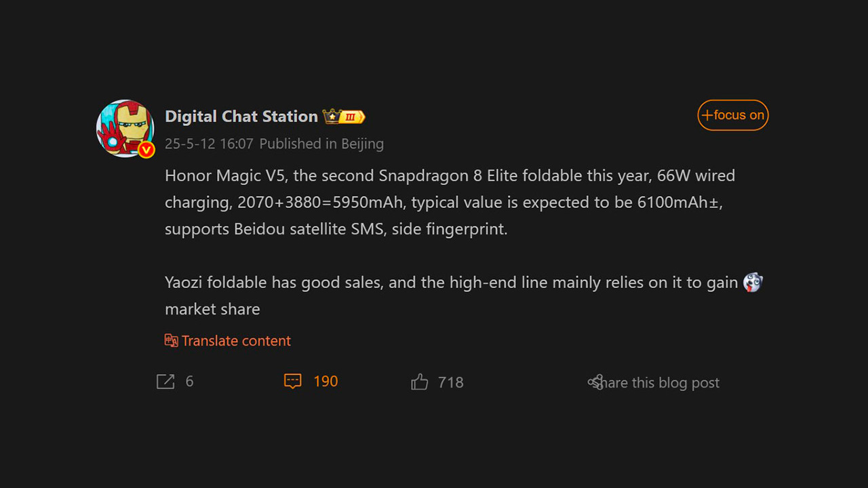Click the orange verified V badge

(146, 150)
